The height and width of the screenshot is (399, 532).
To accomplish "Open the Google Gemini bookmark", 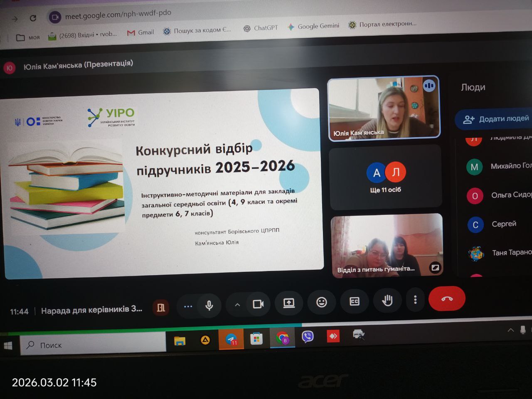I will click(x=313, y=26).
